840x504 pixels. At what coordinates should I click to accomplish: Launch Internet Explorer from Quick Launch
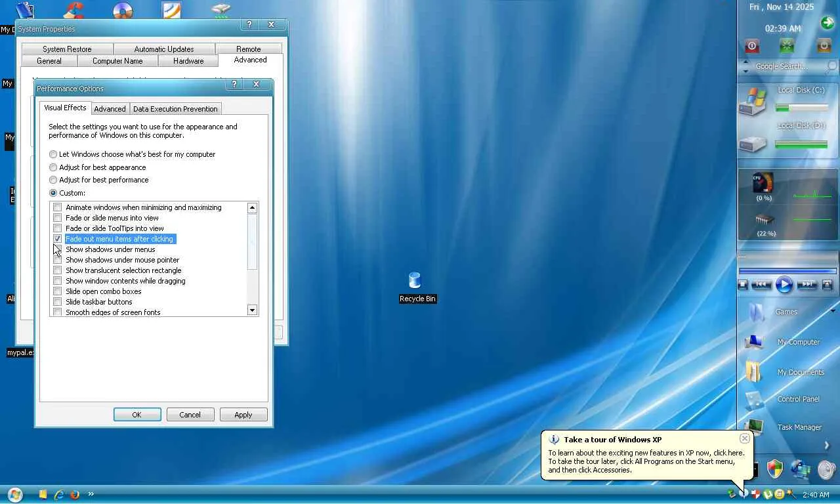[59, 494]
